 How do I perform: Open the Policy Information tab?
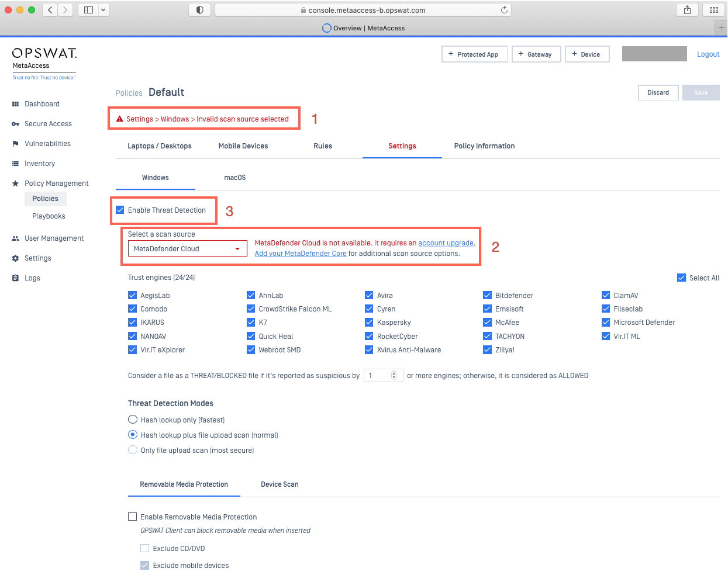tap(485, 146)
